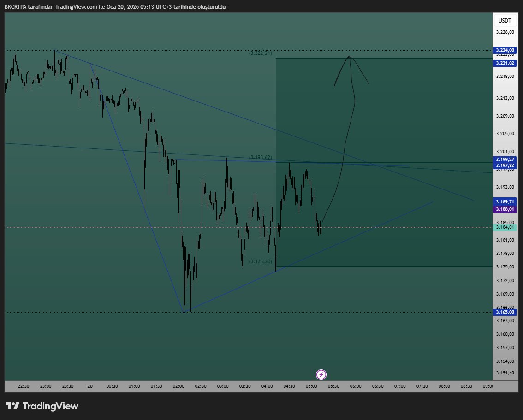Click the BKCRTPA snapshot header text
Viewport: 523px width, 420px height.
115,6
